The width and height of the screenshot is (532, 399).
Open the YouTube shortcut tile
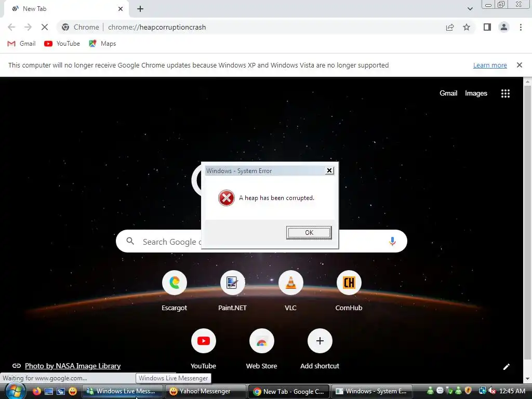[x=203, y=349]
